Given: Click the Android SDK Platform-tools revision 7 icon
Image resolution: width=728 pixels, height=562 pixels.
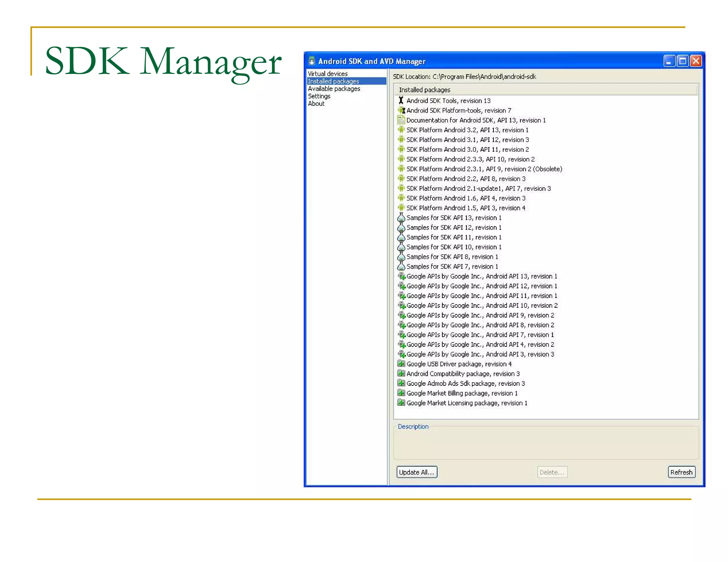Looking at the screenshot, I should [401, 110].
